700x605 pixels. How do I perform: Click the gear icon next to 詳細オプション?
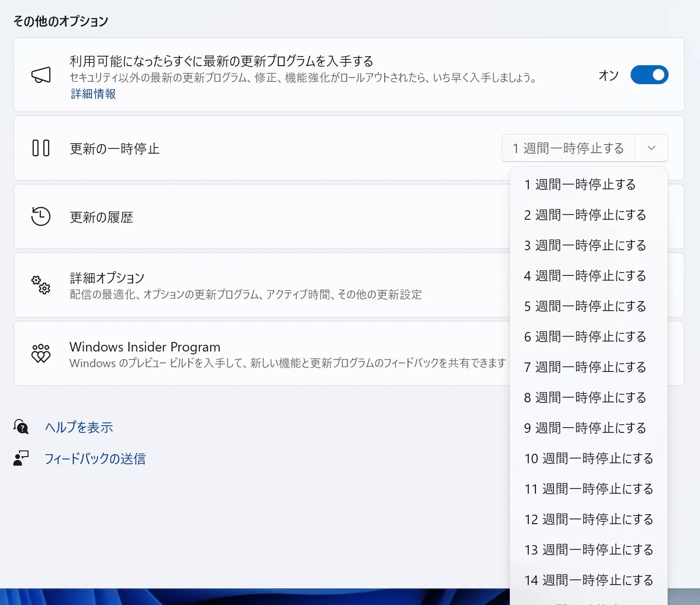[41, 285]
